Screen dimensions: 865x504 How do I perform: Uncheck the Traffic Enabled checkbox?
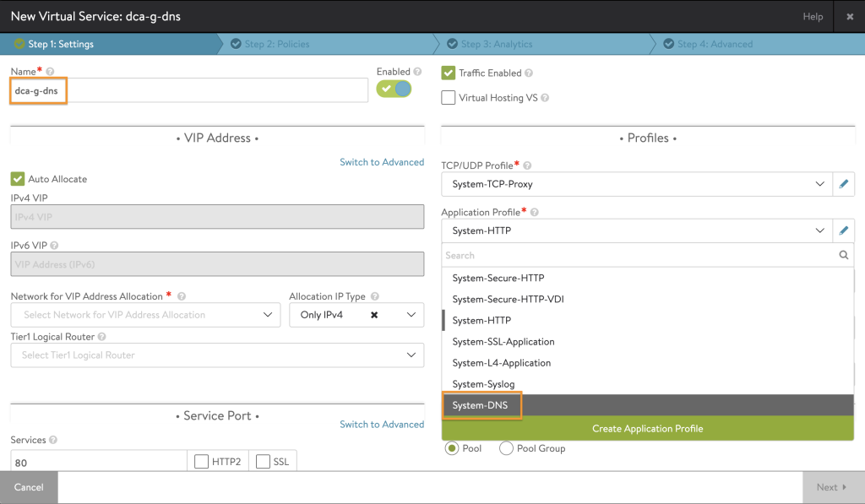pyautogui.click(x=449, y=73)
